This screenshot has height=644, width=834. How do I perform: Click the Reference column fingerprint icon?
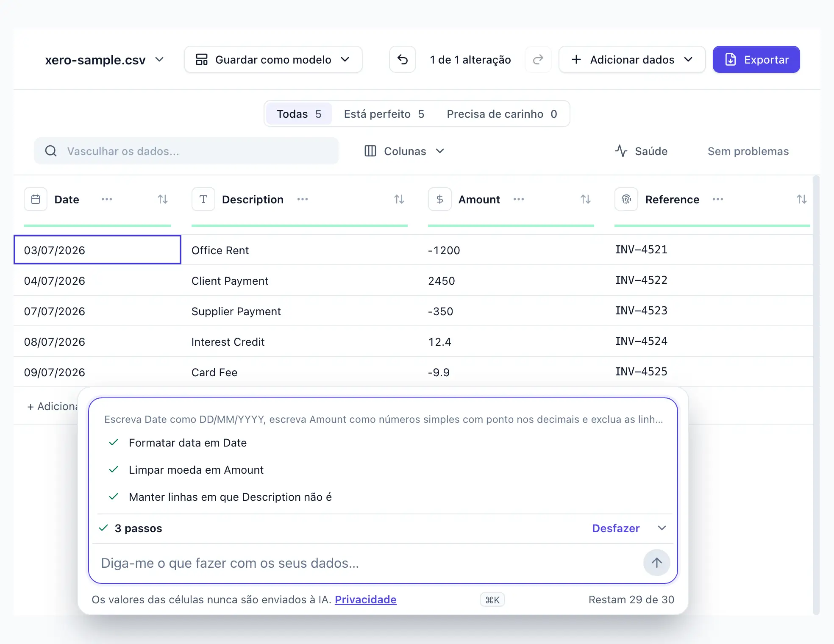coord(626,199)
